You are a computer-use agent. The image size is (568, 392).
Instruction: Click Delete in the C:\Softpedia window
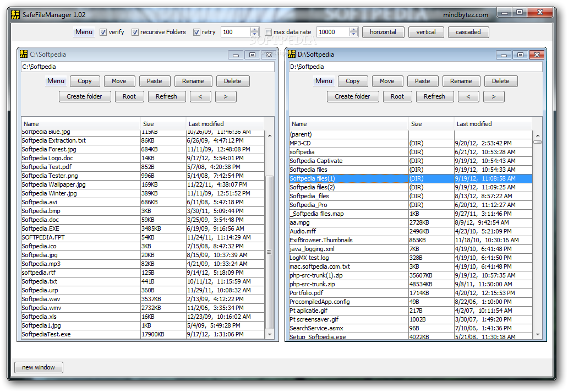(x=233, y=81)
